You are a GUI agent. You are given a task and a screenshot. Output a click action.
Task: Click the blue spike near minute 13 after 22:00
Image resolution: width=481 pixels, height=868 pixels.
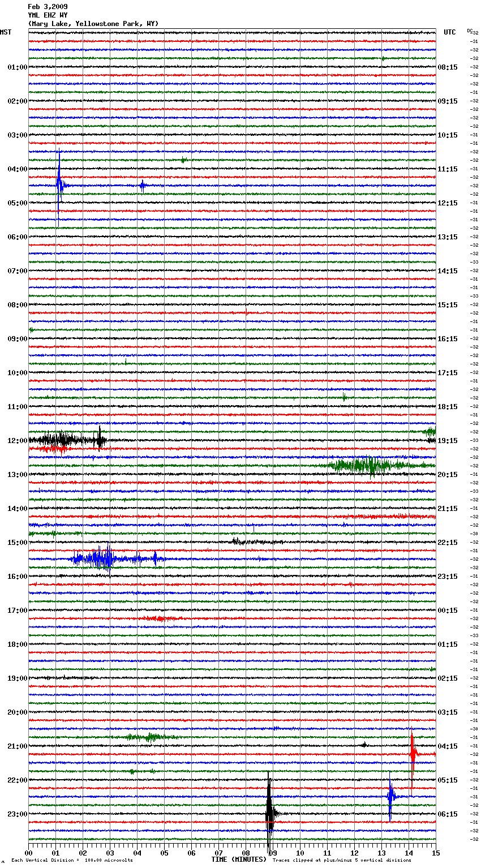390,796
